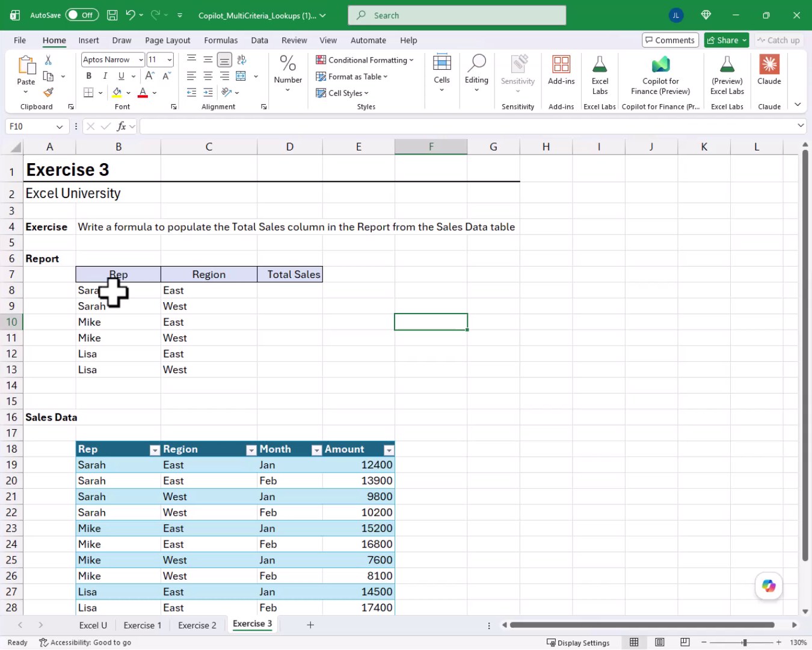Click Decrease Indent icon
Screen dimensions: 812x650
[191, 92]
